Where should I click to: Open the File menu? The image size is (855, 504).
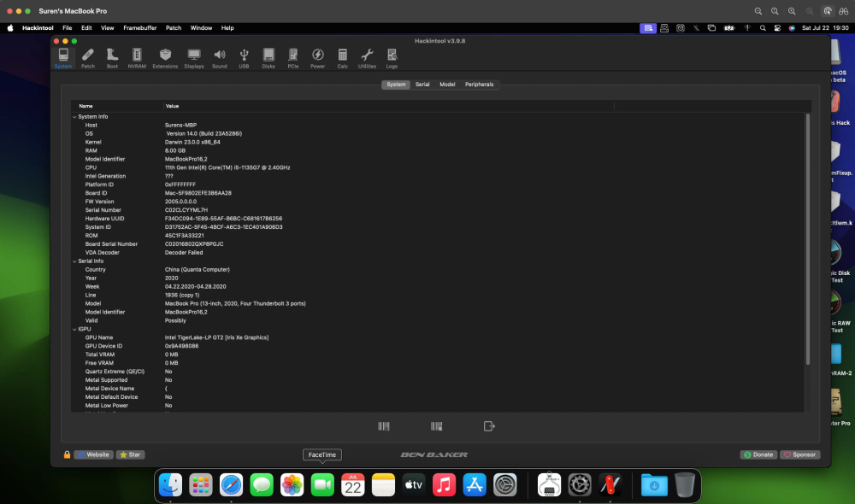(x=67, y=28)
